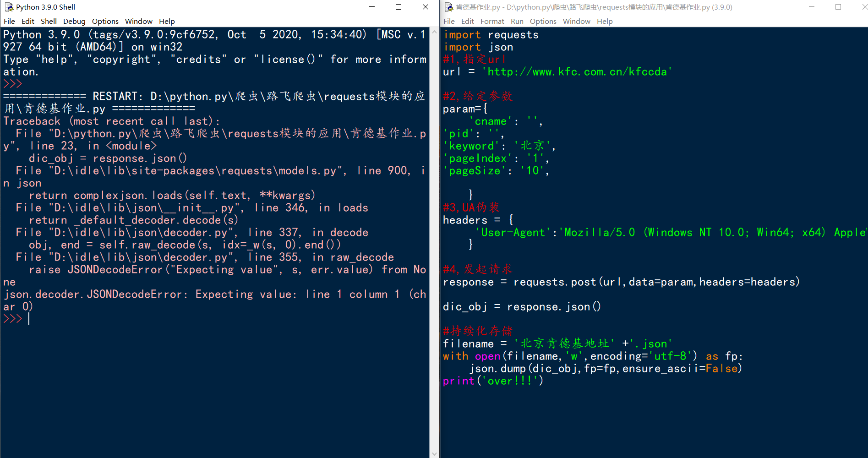The height and width of the screenshot is (458, 868).
Task: Open Window menu in Python Shell window
Action: 138,21
